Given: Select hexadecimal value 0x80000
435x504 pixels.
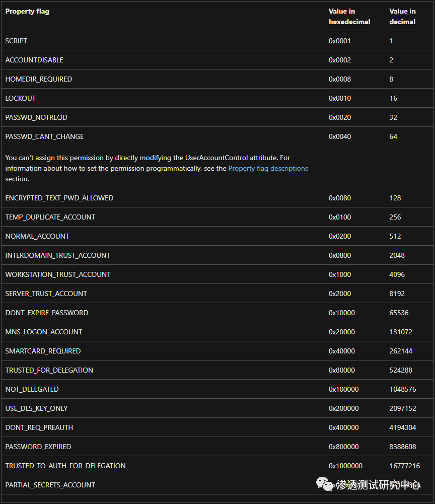Looking at the screenshot, I should 342,370.
